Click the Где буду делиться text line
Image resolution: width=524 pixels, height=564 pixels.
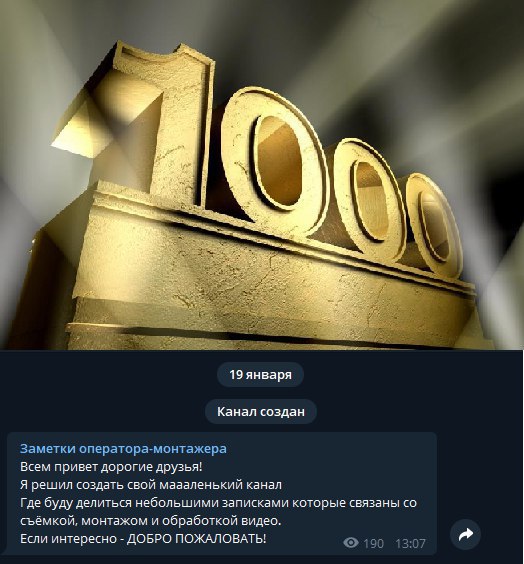point(218,502)
